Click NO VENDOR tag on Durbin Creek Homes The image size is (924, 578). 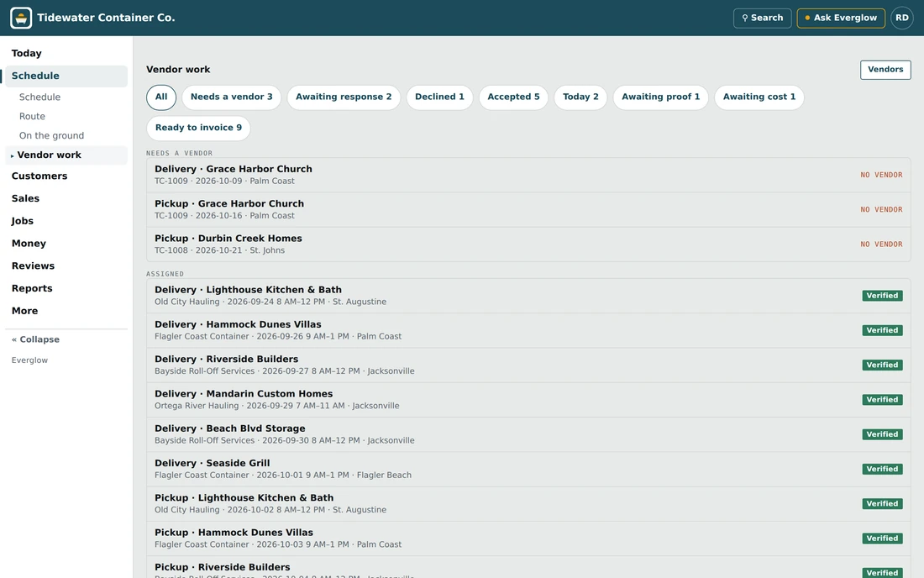tap(881, 244)
